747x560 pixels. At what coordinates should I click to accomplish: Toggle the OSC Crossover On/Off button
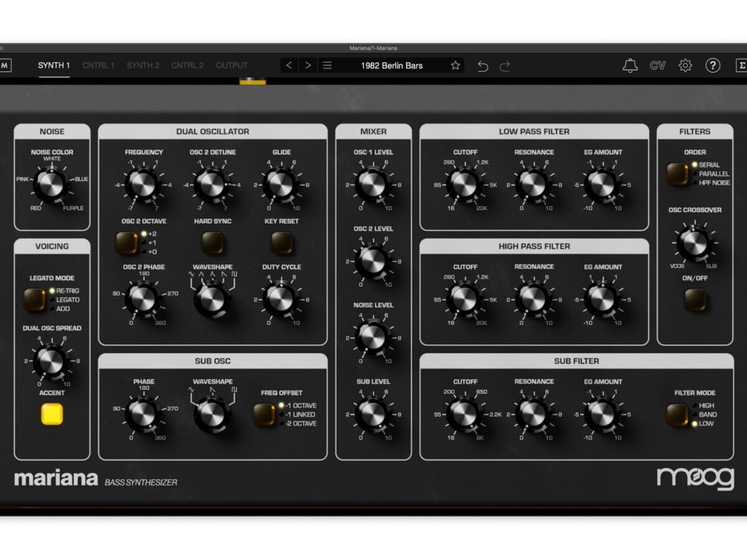pos(695,300)
